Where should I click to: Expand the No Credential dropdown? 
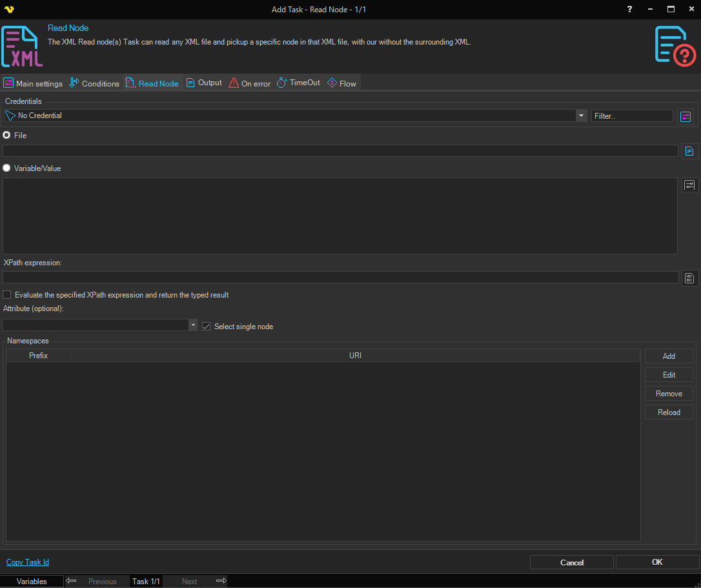pos(580,116)
